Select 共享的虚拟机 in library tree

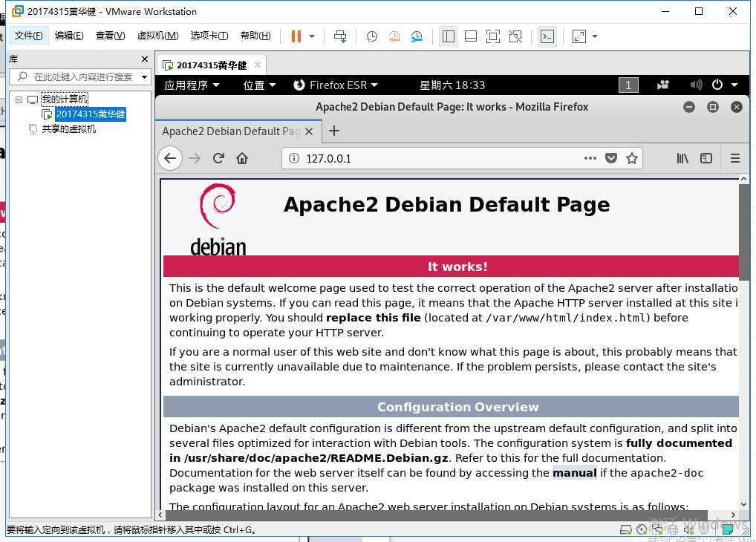pos(69,129)
